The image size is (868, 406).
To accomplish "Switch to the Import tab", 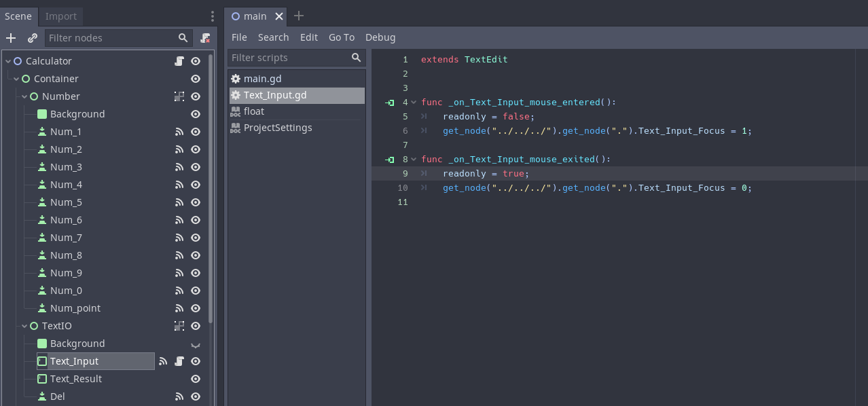I will click(x=61, y=16).
